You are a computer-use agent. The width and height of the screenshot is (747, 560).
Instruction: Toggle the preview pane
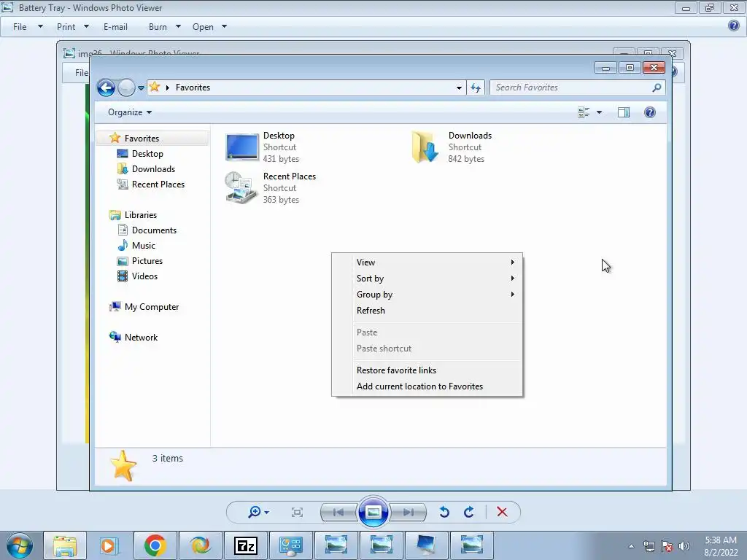point(624,112)
